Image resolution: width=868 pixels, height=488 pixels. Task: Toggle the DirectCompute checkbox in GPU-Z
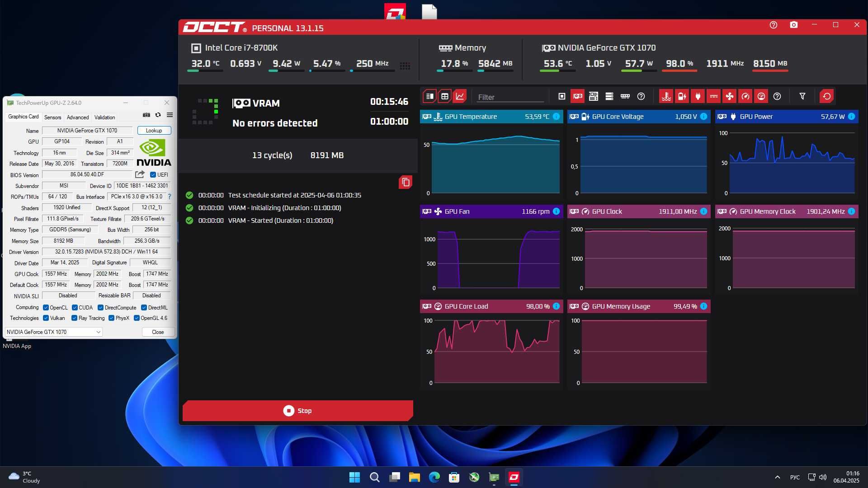pyautogui.click(x=101, y=308)
